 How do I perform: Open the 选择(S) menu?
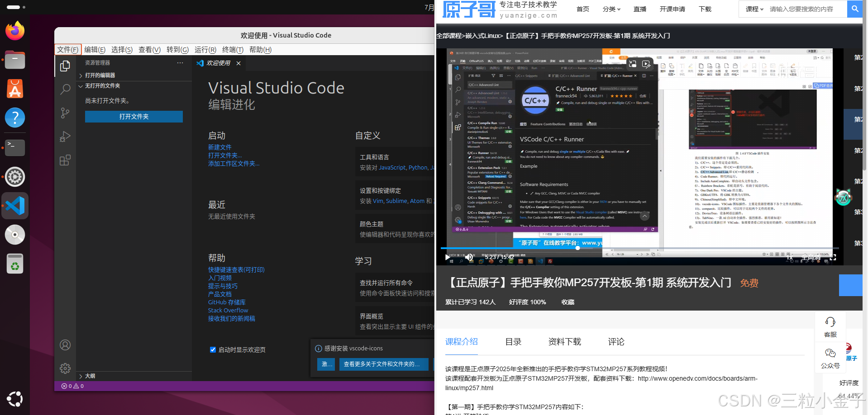122,50
